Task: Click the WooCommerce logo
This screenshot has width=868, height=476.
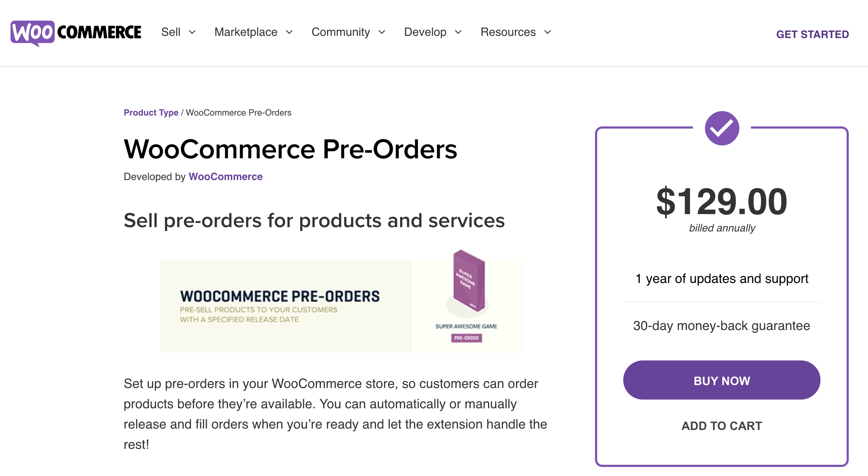Action: (76, 33)
